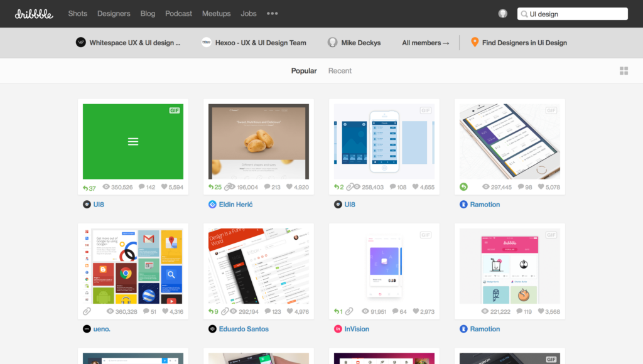The image size is (643, 364).
Task: Click the UI design search field
Action: coord(573,14)
